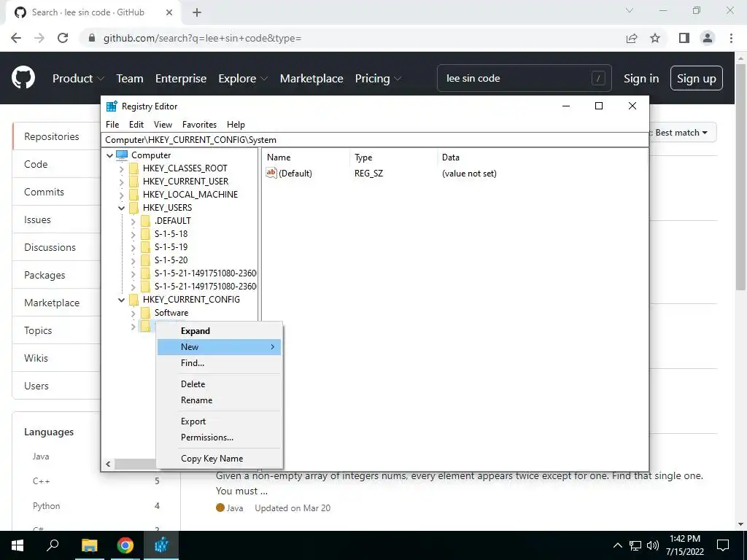
Task: Open the New submenu
Action: (219, 347)
